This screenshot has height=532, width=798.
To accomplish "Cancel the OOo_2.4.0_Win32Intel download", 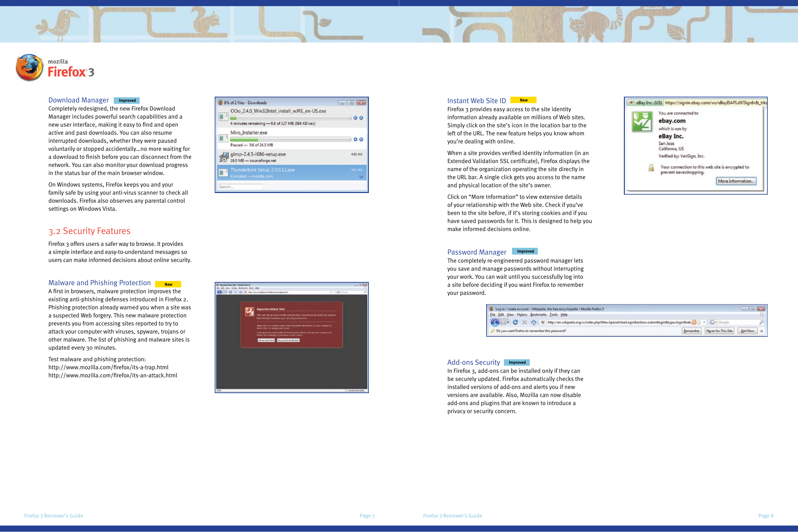I will tap(361, 117).
